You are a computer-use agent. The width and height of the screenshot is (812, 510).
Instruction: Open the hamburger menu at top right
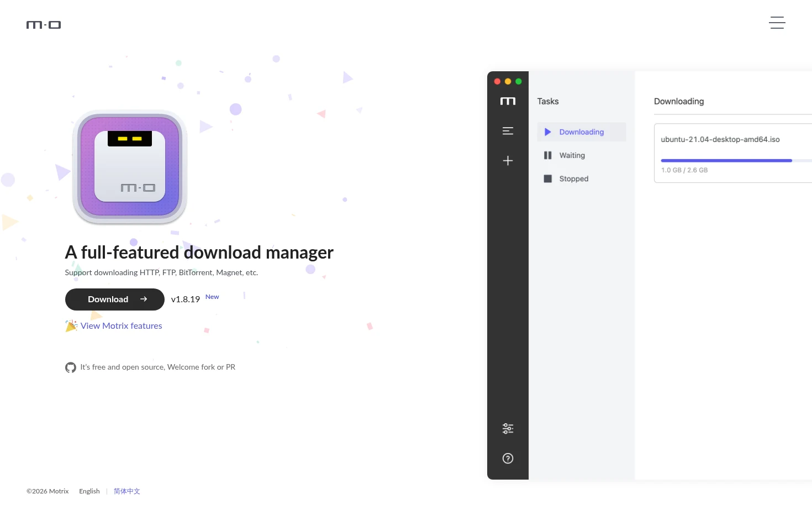pyautogui.click(x=777, y=23)
